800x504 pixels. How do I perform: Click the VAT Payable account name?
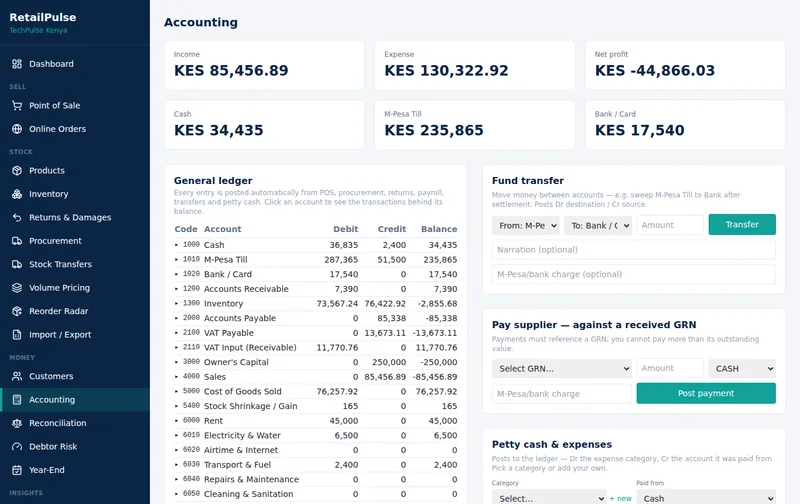[229, 333]
